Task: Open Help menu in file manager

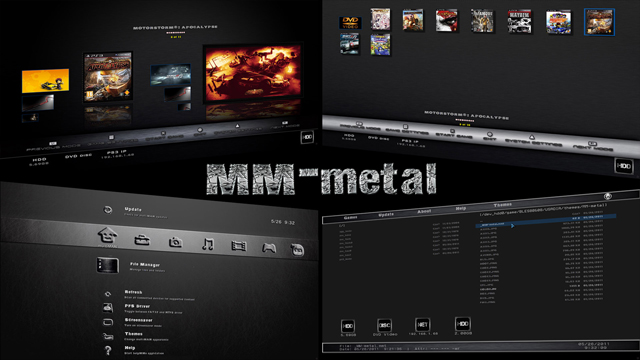Action: 461,208
